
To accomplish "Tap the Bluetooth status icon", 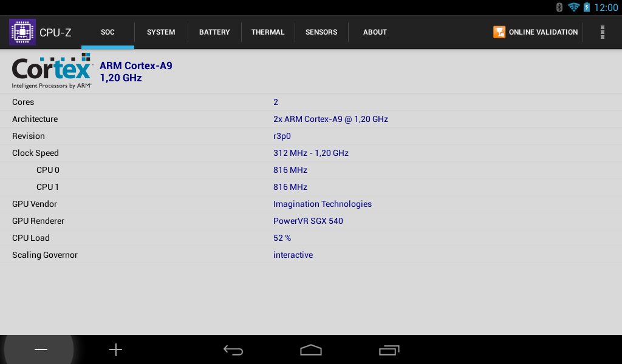I will point(559,7).
